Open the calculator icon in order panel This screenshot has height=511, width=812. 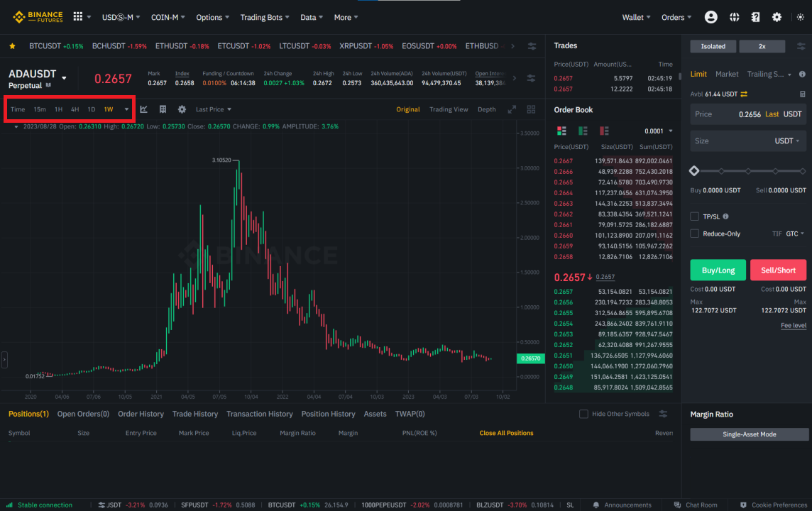pyautogui.click(x=803, y=94)
